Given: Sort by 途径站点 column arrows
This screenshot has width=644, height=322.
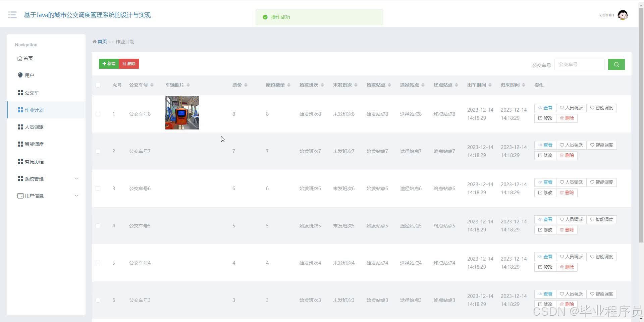Looking at the screenshot, I should tap(423, 85).
